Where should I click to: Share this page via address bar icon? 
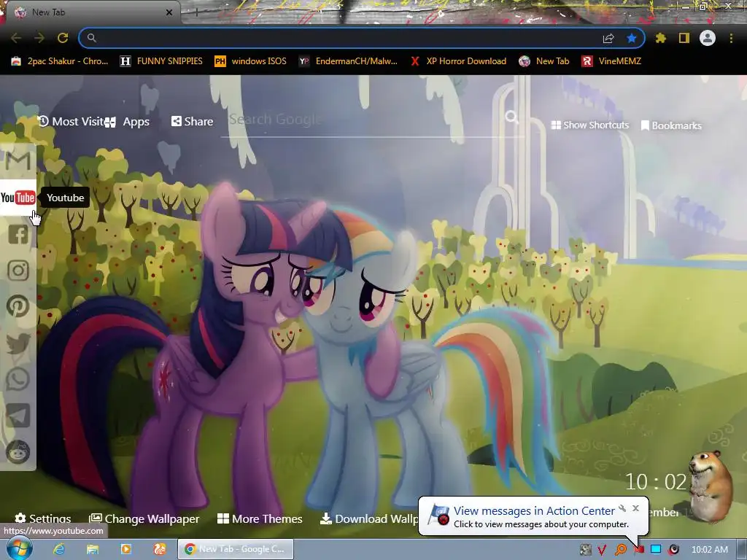(x=608, y=38)
